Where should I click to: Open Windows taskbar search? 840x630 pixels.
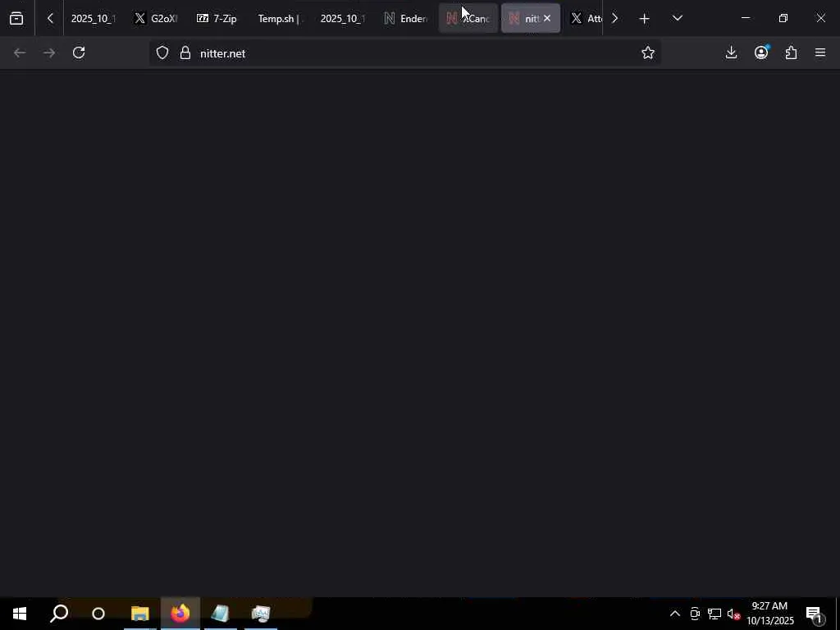(x=59, y=614)
